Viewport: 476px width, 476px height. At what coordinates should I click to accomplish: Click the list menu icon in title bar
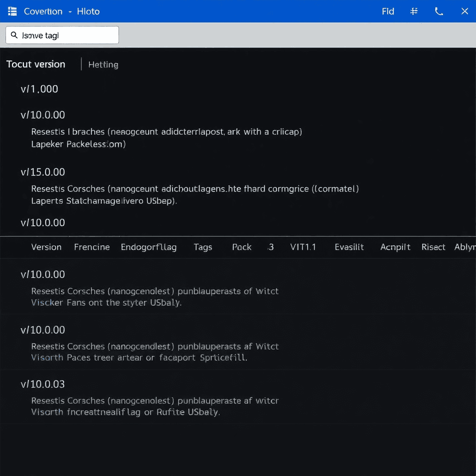click(x=12, y=11)
